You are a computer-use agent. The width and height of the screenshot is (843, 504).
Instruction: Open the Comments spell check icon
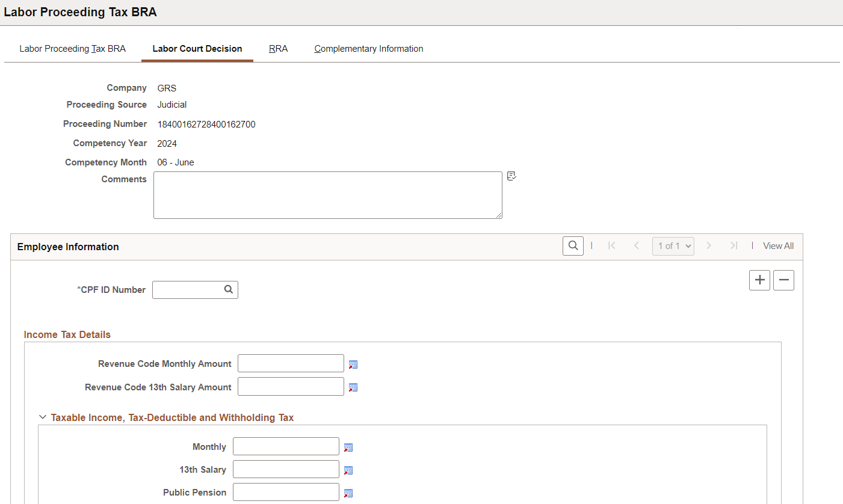point(511,176)
